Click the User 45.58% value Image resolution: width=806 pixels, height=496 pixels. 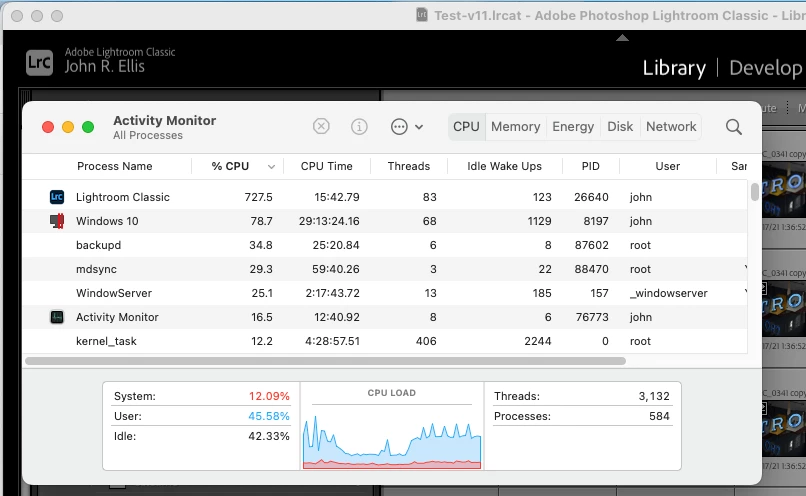point(269,416)
